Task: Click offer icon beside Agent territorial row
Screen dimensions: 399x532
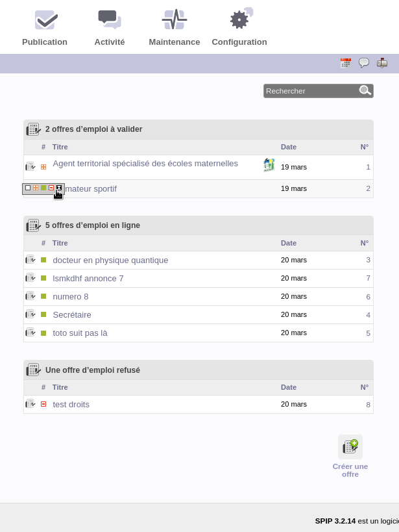Action: pyautogui.click(x=30, y=166)
